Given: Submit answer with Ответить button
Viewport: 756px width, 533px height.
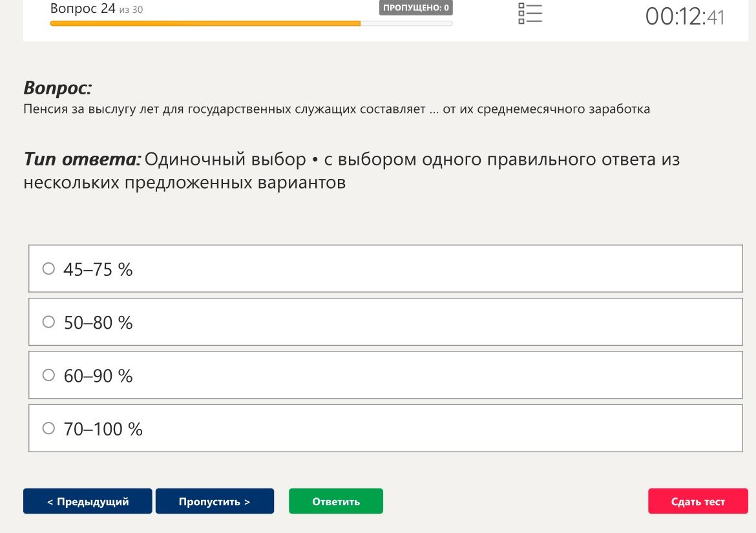Looking at the screenshot, I should 336,501.
